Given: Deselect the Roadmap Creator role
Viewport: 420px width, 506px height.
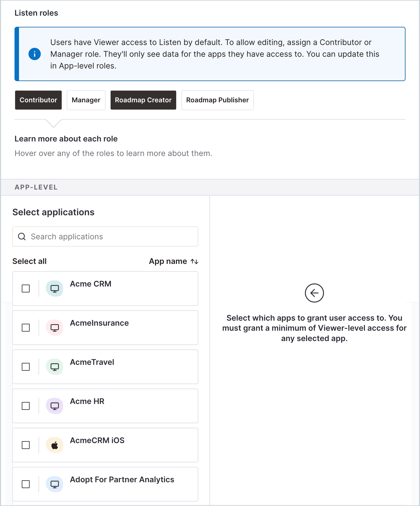Looking at the screenshot, I should [143, 100].
